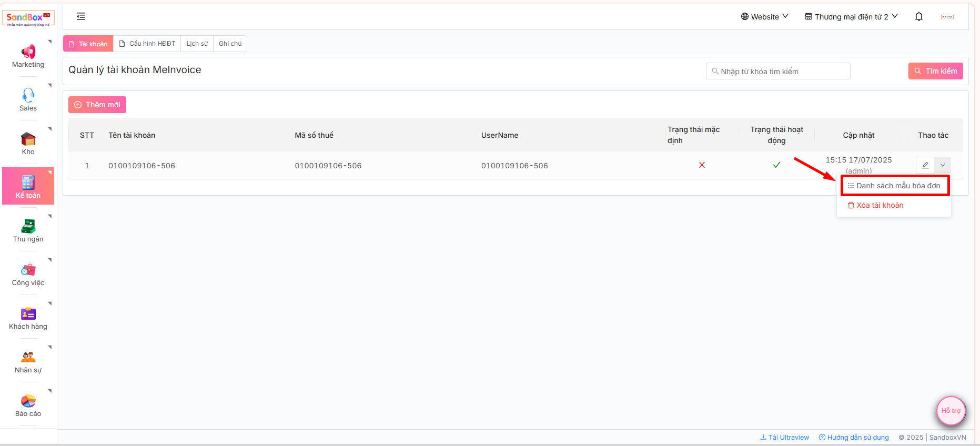This screenshot has width=980, height=446.
Task: Click the pencil edit icon in row 1
Action: tap(925, 165)
